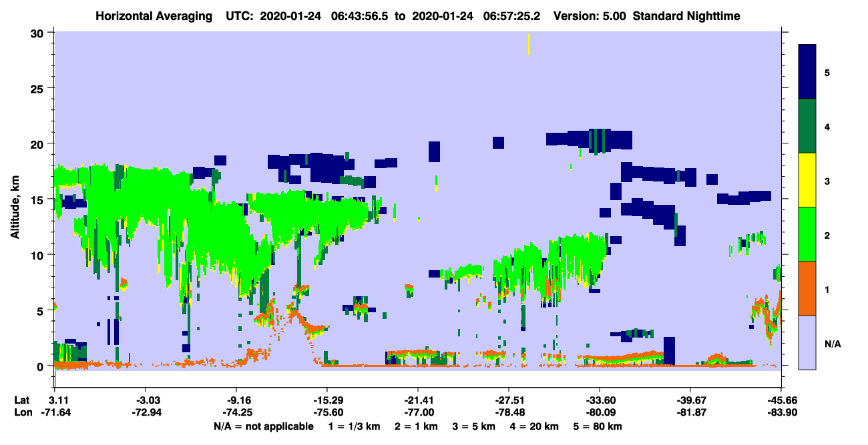This screenshot has width=868, height=445.
Task: Click latitude value '-39.67'
Action: point(690,400)
